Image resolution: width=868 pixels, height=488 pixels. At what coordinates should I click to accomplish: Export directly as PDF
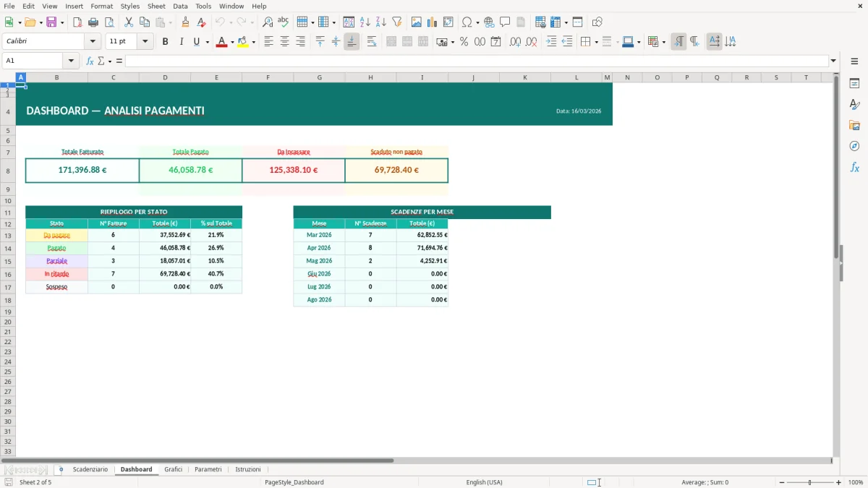click(x=77, y=22)
